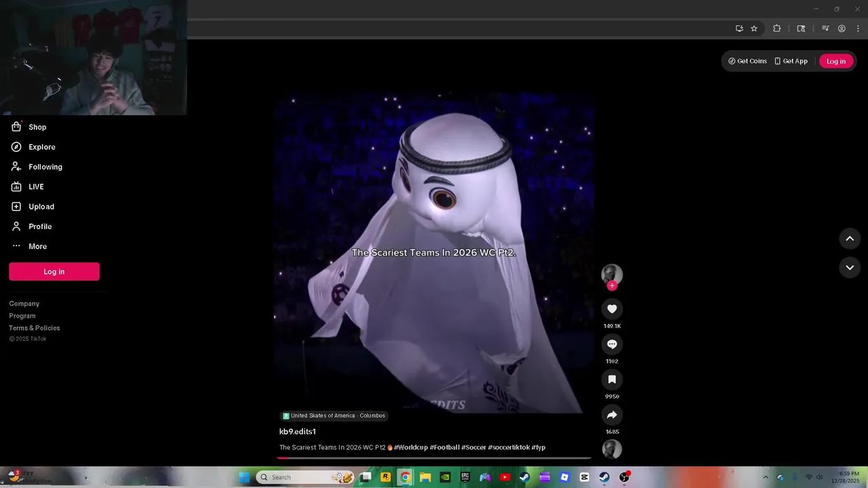
Task: Bookmark this page with the star icon
Action: click(x=754, y=28)
